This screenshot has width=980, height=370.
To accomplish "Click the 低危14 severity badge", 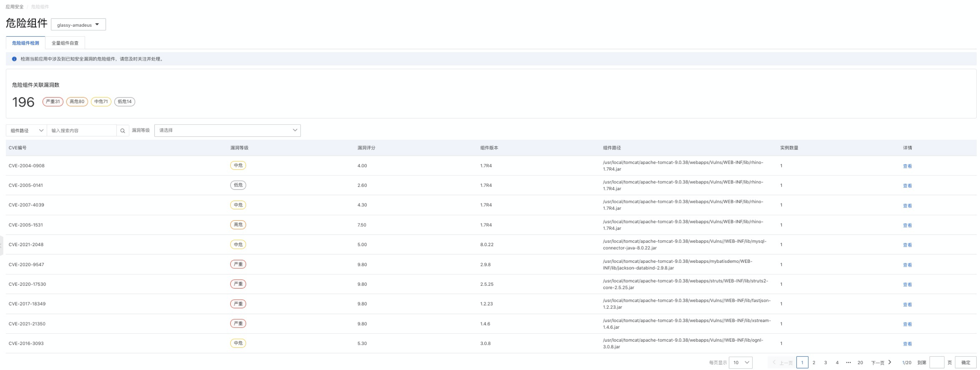I will coord(124,102).
